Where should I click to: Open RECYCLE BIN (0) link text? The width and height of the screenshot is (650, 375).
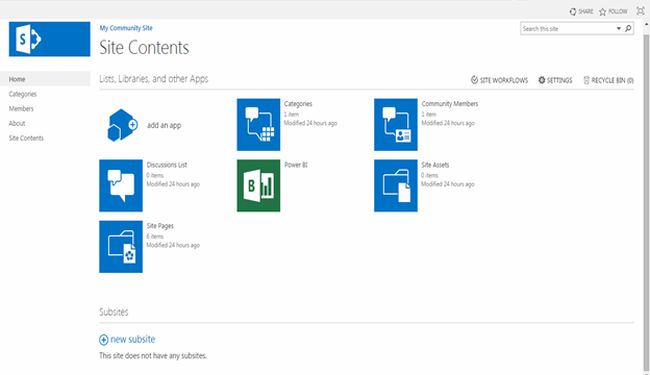[612, 80]
